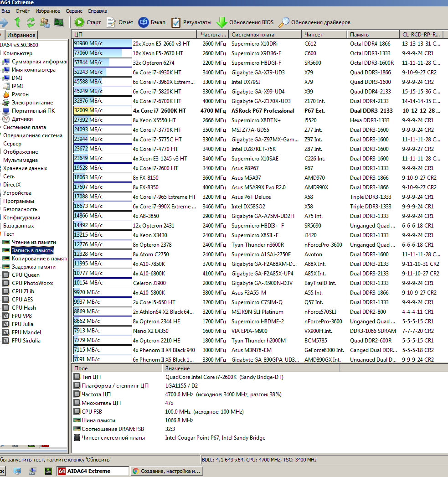Image resolution: width=448 pixels, height=477 pixels.
Task: Sort by CL-RCD-RP-R column header
Action: [421, 34]
